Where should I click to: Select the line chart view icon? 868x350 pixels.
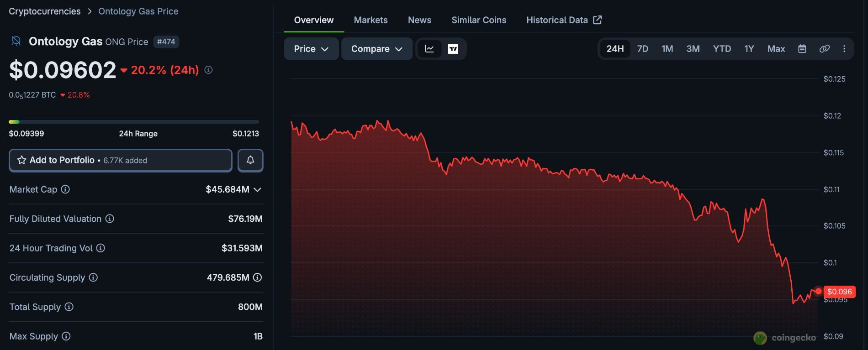429,49
